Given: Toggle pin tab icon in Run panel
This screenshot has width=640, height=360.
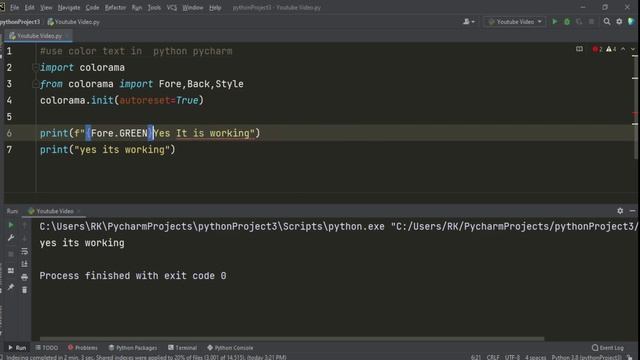Looking at the screenshot, I should coord(11,287).
